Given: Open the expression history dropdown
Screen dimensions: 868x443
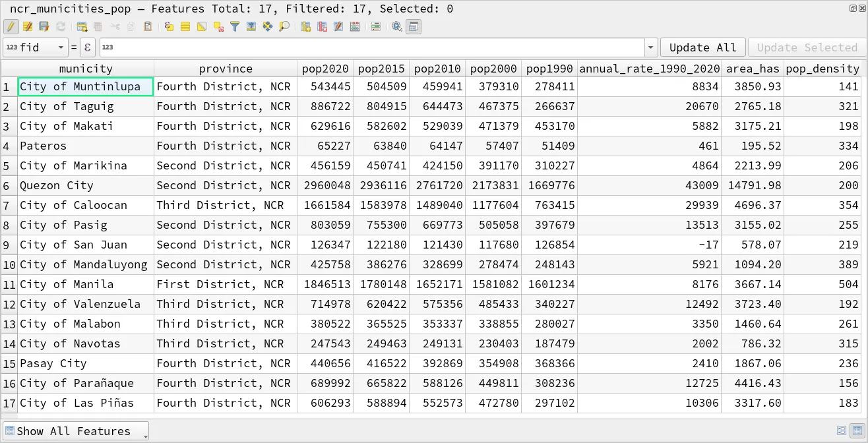Looking at the screenshot, I should [650, 47].
